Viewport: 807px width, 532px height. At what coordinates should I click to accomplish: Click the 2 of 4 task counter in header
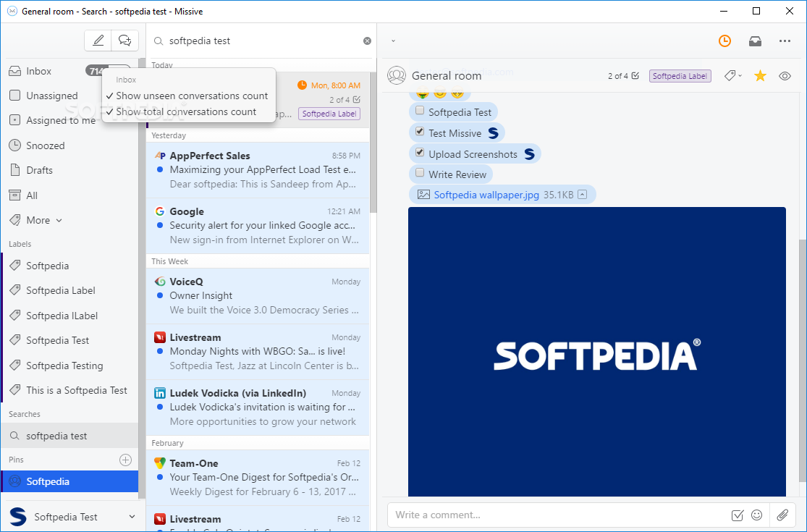click(x=623, y=76)
